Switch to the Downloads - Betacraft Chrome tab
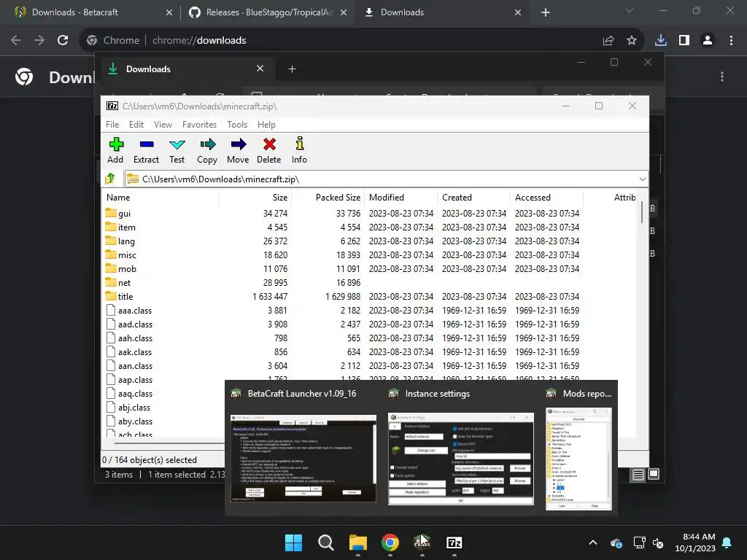 point(93,12)
